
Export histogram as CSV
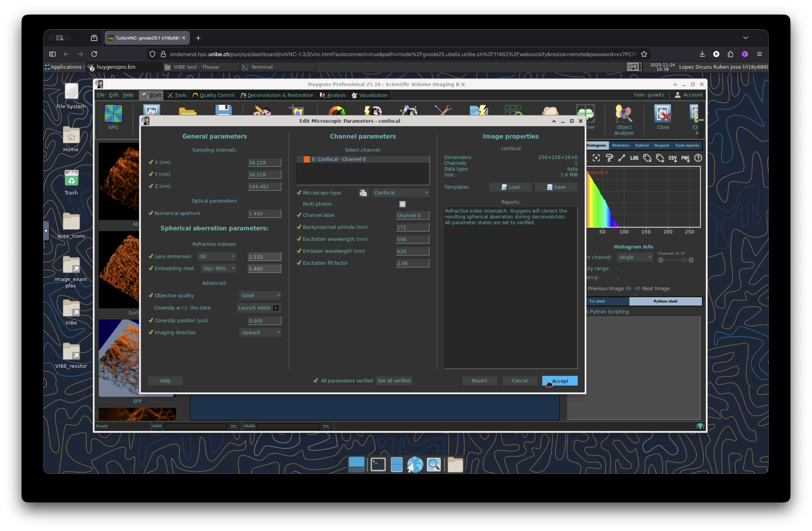[672, 158]
